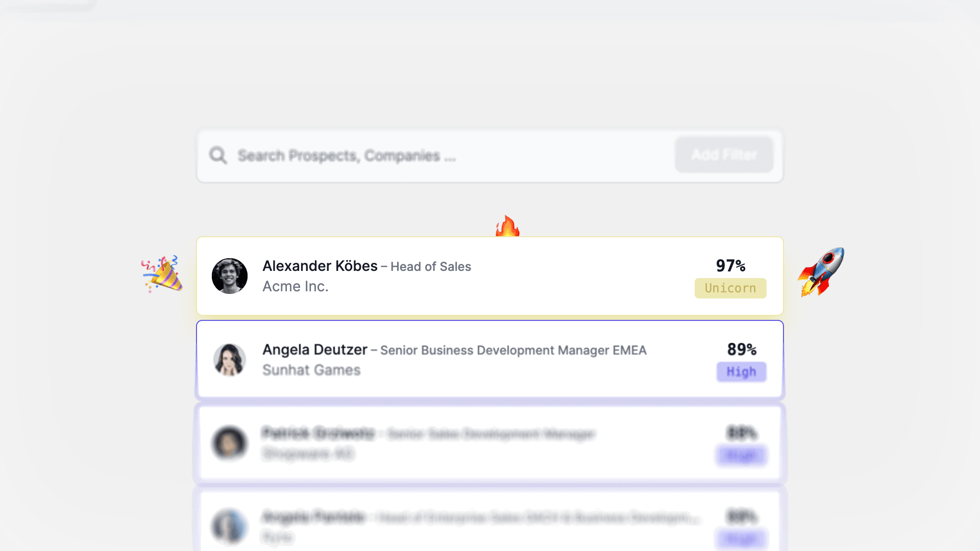The image size is (980, 551).
Task: Click the blurred third prospect's avatar
Action: tap(230, 443)
